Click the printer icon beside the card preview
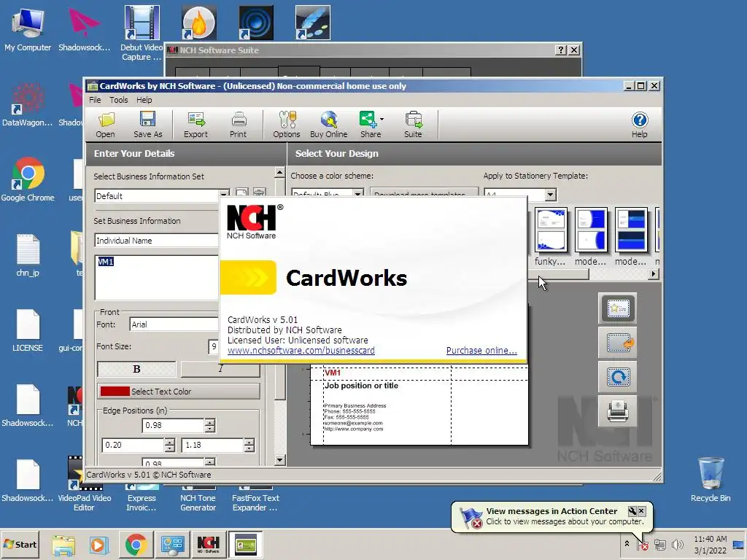This screenshot has width=747, height=560. tap(618, 411)
